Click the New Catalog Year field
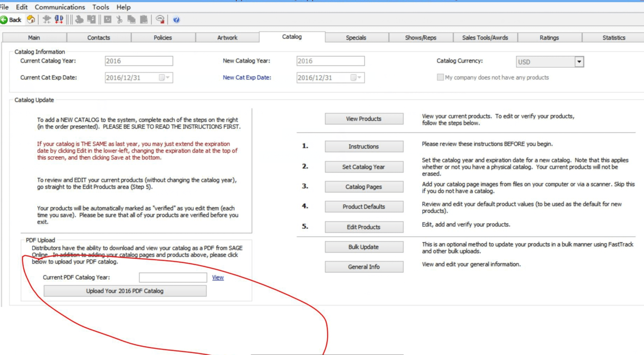This screenshot has height=355, width=644. [330, 61]
